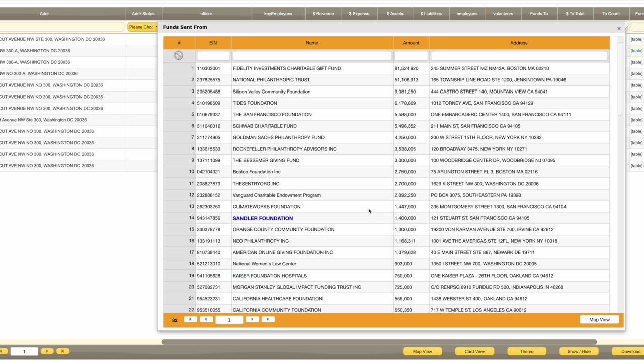Sort main table by $ Liabilities header
Screen dimensions: 644x362
(431, 14)
